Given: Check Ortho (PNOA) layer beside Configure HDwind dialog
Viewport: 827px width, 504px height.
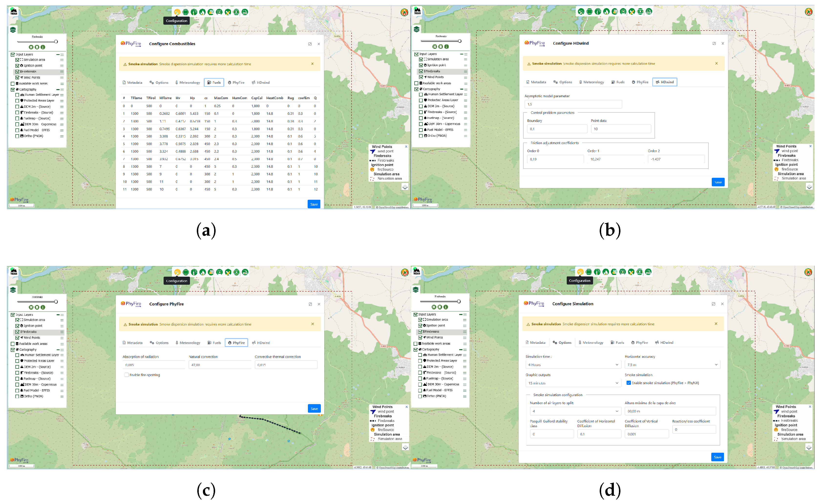Looking at the screenshot, I should click(421, 136).
